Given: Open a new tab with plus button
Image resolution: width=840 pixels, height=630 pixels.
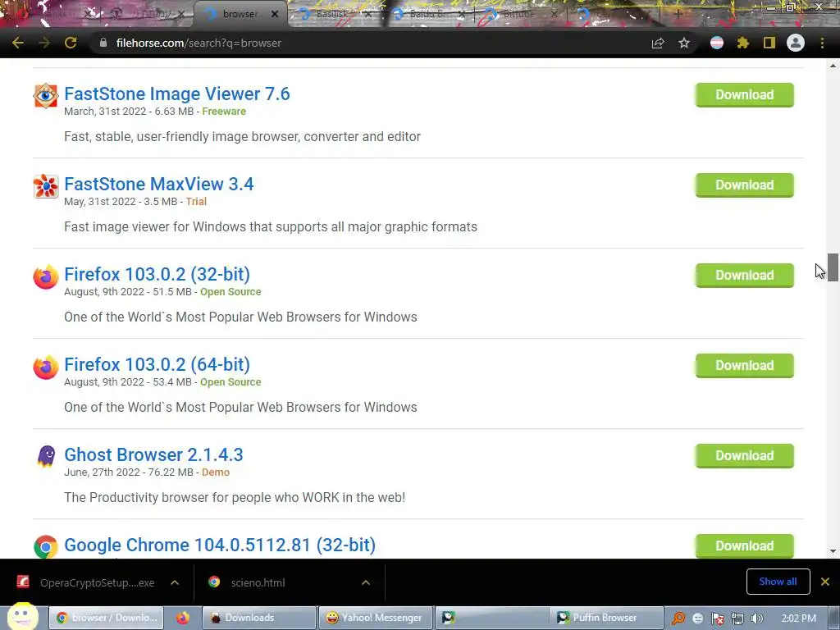Looking at the screenshot, I should tap(678, 14).
